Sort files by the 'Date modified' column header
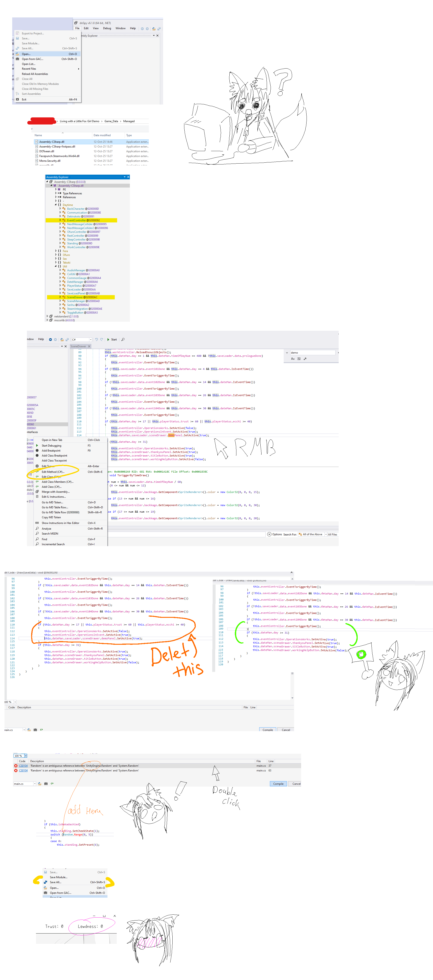 pyautogui.click(x=102, y=136)
